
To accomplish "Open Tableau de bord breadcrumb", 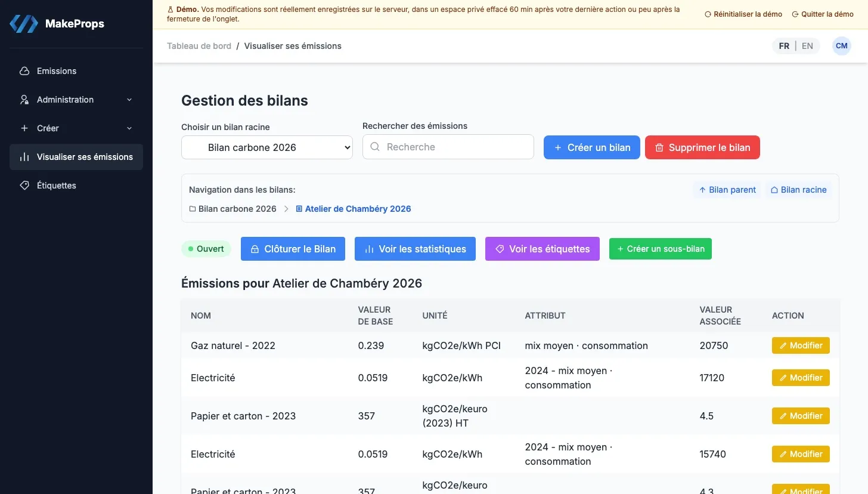I will click(x=199, y=46).
